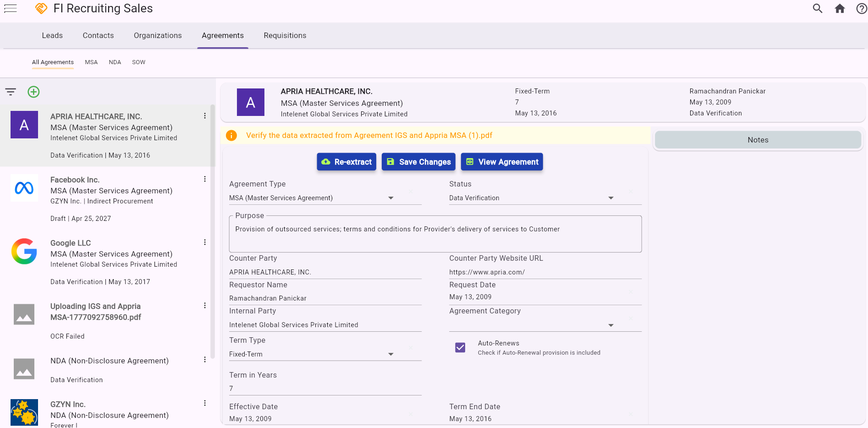
Task: Select the Facebook Inc. agreement title
Action: (75, 180)
